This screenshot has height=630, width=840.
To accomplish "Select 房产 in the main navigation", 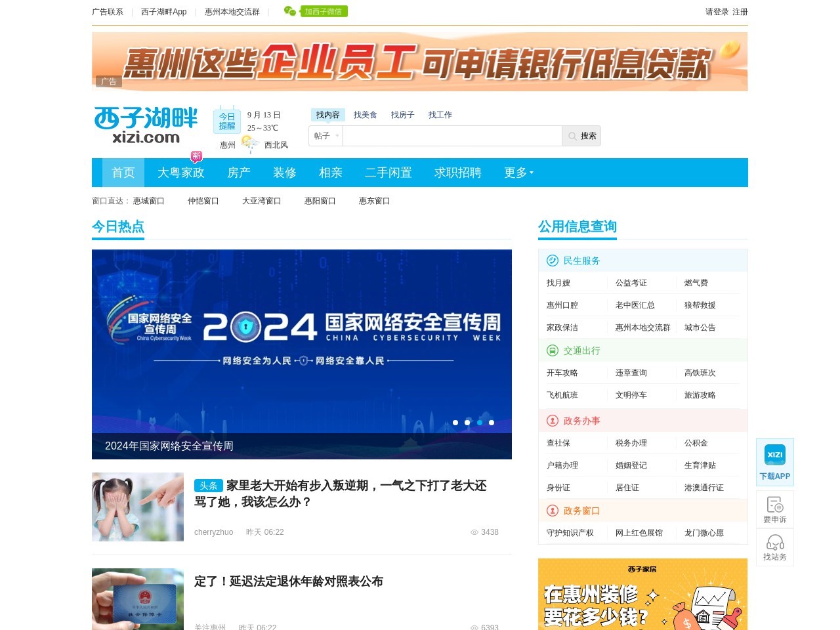I will click(239, 173).
